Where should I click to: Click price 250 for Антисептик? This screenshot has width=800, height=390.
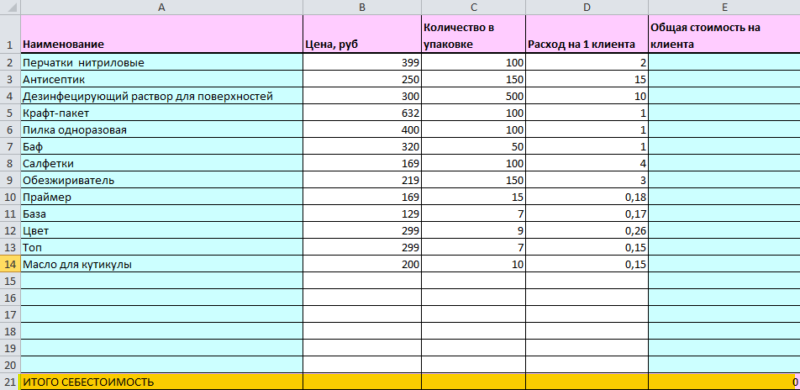(x=362, y=79)
